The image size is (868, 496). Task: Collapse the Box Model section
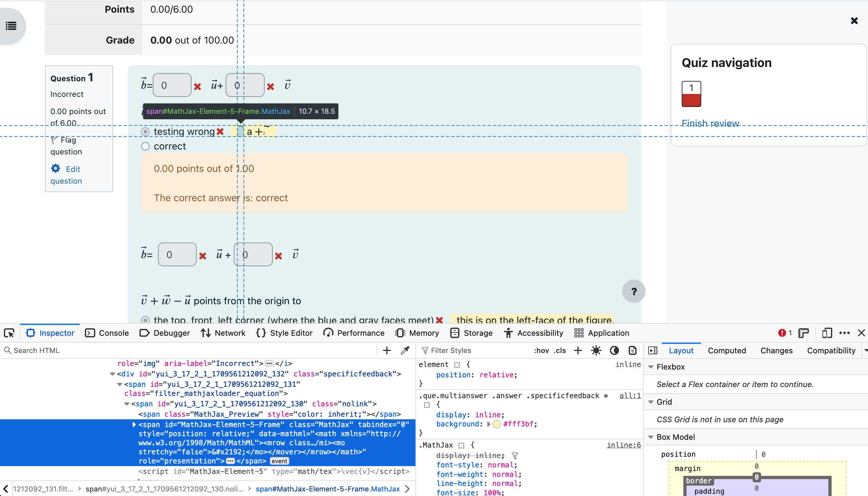tap(651, 437)
